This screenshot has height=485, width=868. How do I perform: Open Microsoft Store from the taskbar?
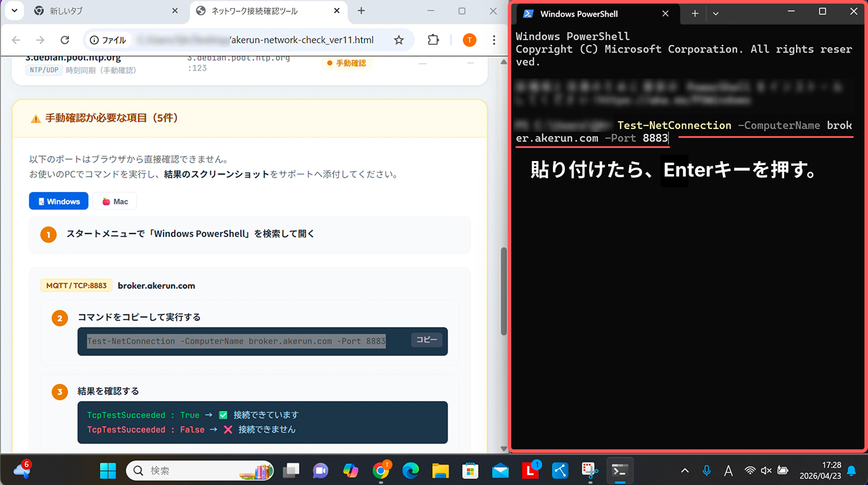pos(470,471)
